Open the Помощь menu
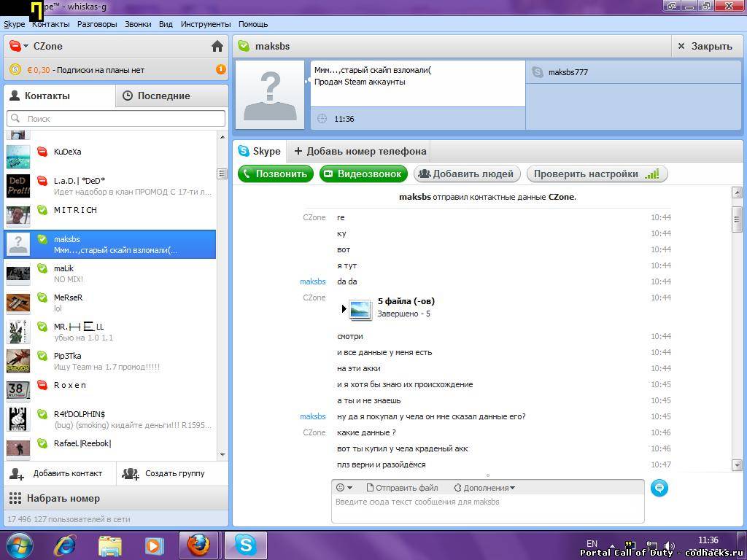The width and height of the screenshot is (747, 560). pyautogui.click(x=253, y=24)
